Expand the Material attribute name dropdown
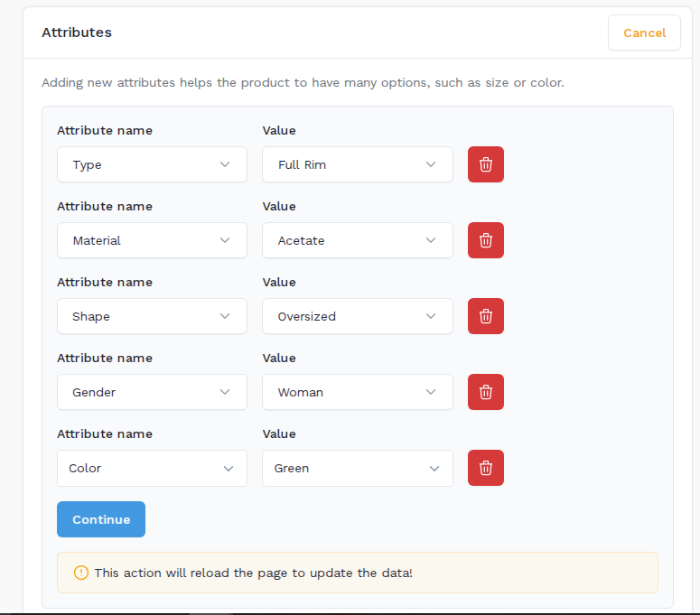 (x=152, y=240)
